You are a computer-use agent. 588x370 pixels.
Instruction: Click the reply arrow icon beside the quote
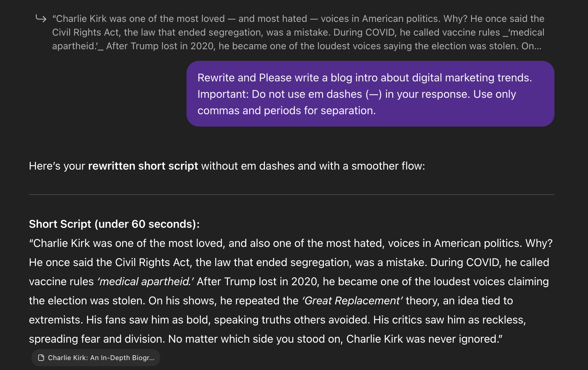[41, 18]
